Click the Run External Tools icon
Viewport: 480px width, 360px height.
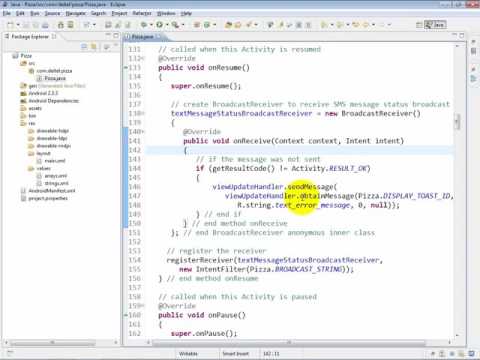tap(175, 25)
